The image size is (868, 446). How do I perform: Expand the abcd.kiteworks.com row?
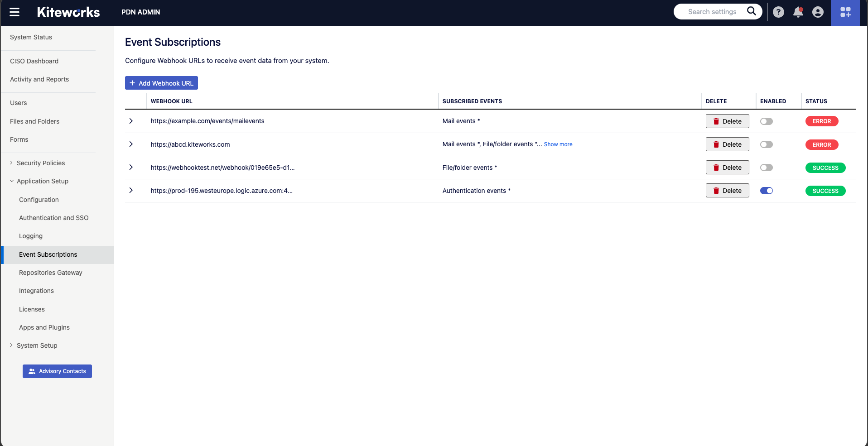pyautogui.click(x=131, y=144)
